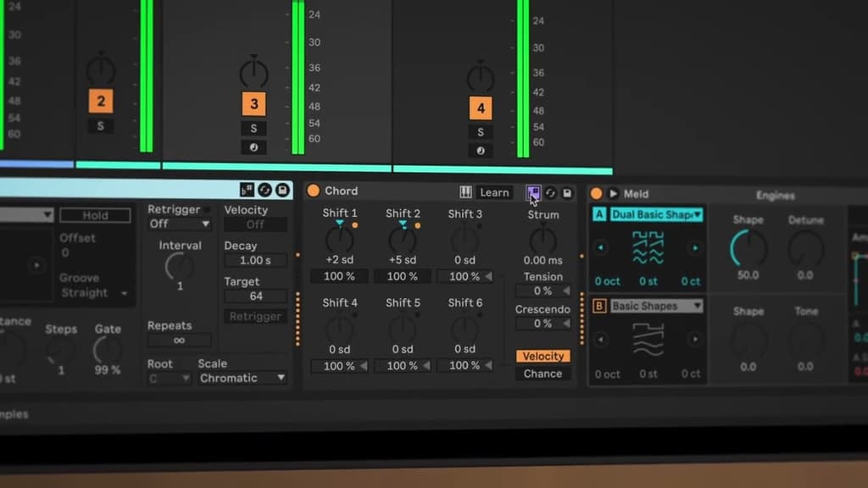Switch to the Engines tab in Meld

point(775,195)
